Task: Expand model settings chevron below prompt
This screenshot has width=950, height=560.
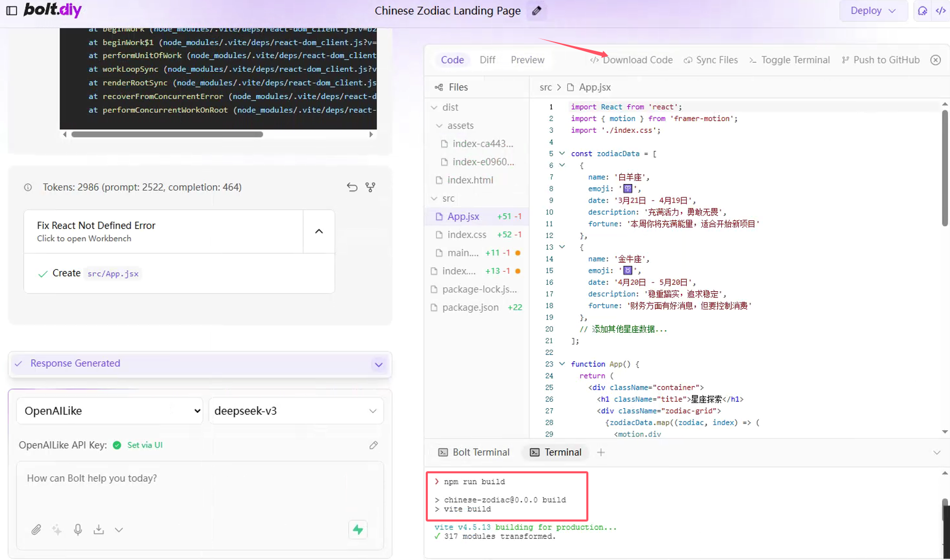Action: (x=119, y=530)
